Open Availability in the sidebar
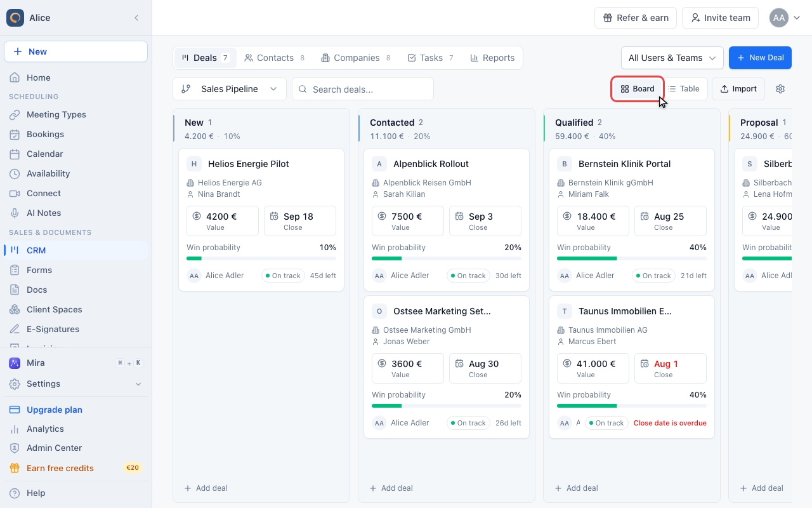Screen dimensions: 812x508 click(76, 173)
